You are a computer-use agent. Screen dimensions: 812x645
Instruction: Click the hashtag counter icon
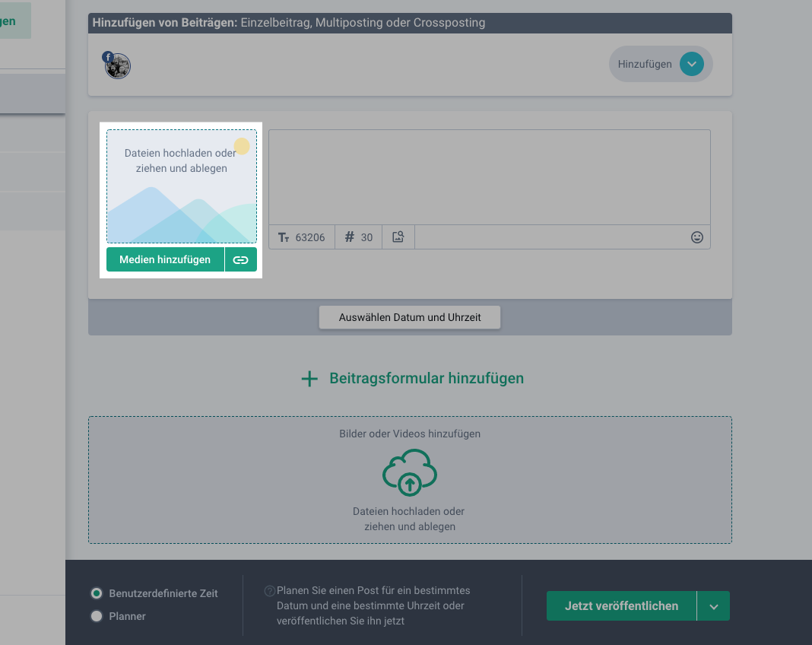[x=350, y=237]
